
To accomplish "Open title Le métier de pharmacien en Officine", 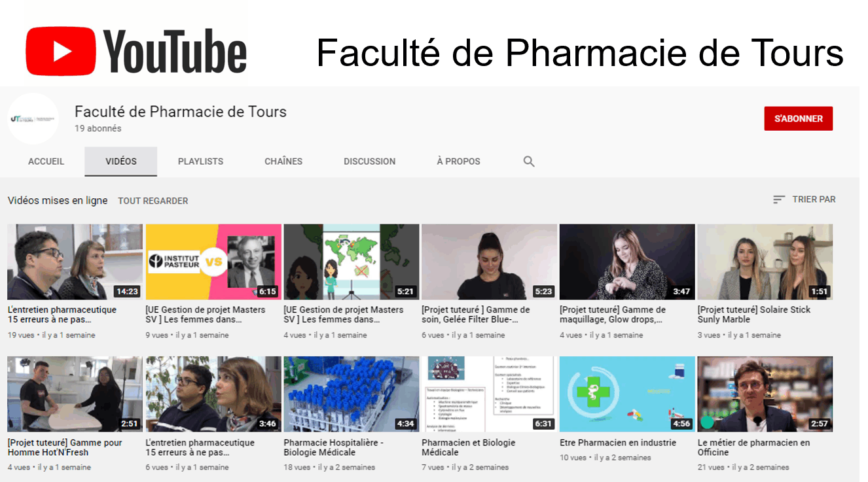I will coord(754,447).
